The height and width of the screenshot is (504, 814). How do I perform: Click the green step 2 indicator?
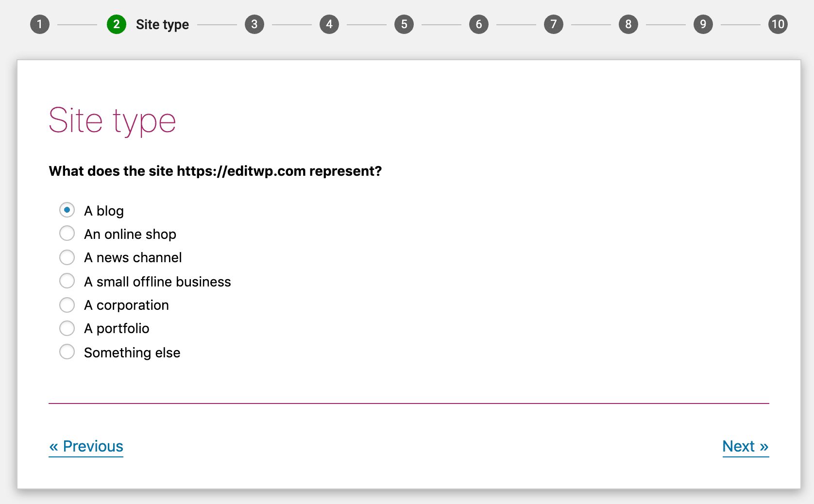coord(117,24)
